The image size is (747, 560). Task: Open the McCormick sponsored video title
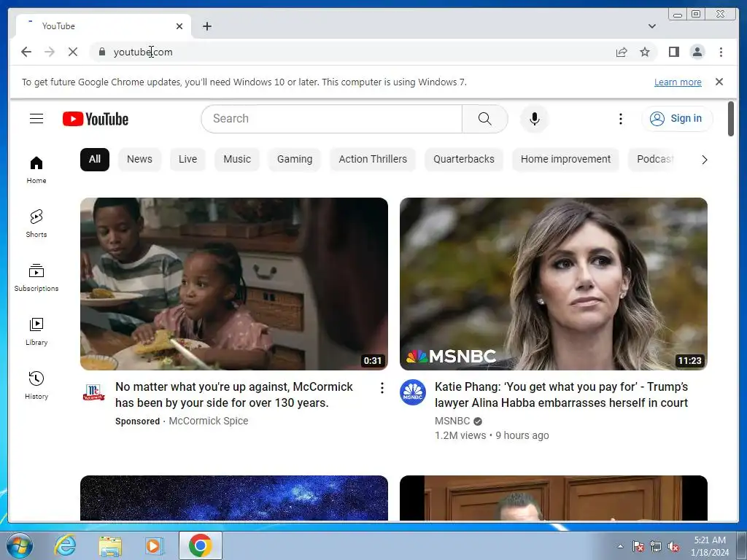click(x=234, y=394)
